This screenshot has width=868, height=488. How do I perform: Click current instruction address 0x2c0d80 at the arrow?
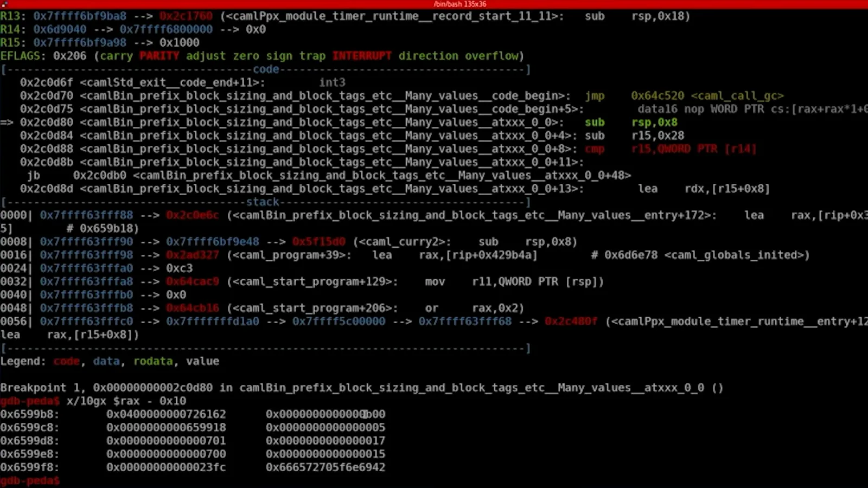tap(47, 123)
